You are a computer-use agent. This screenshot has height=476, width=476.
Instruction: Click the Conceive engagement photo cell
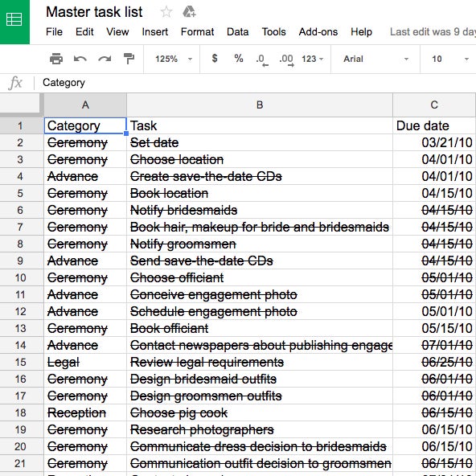260,295
